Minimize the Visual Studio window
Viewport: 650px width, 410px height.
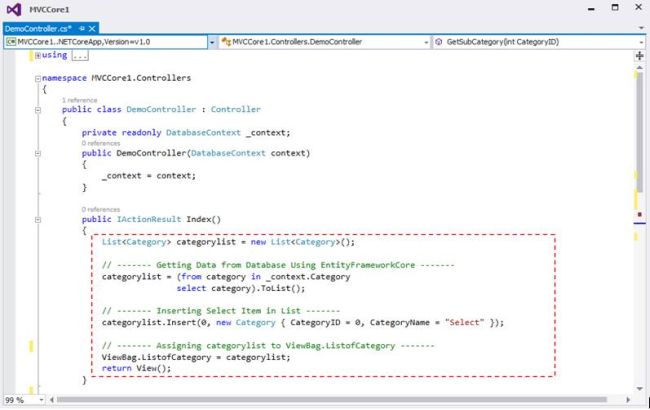(591, 9)
